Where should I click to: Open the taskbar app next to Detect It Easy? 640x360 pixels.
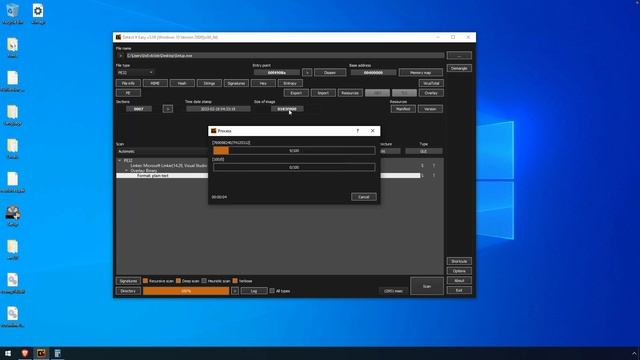coord(58,353)
